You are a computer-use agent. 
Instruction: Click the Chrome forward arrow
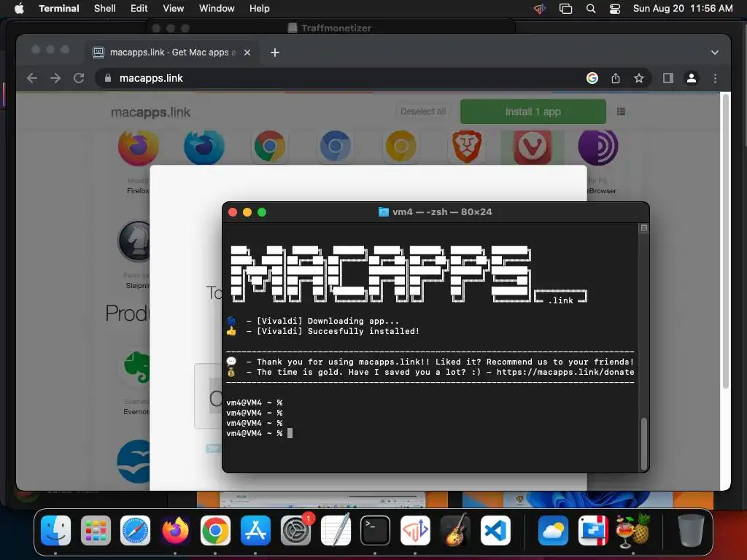(55, 78)
